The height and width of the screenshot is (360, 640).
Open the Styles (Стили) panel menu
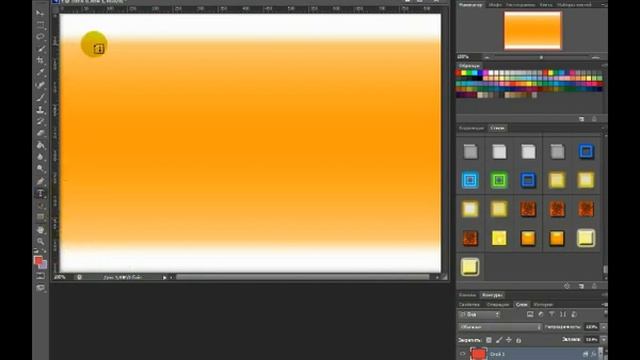point(604,128)
